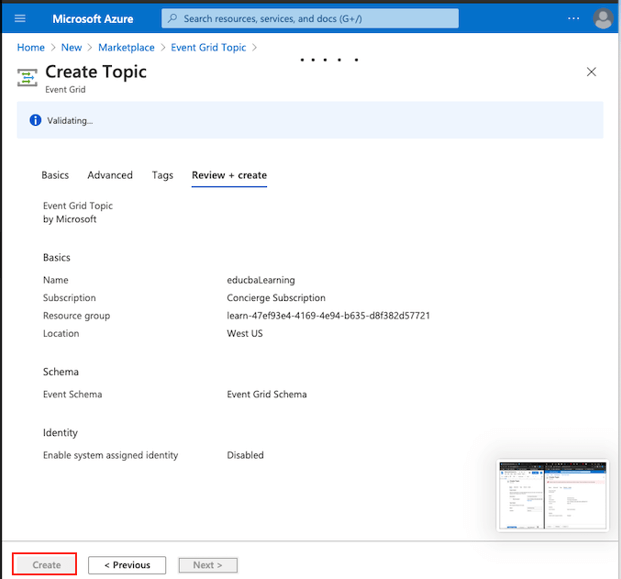Click the info icon in Validating banner
This screenshot has width=621, height=579.
coord(35,121)
